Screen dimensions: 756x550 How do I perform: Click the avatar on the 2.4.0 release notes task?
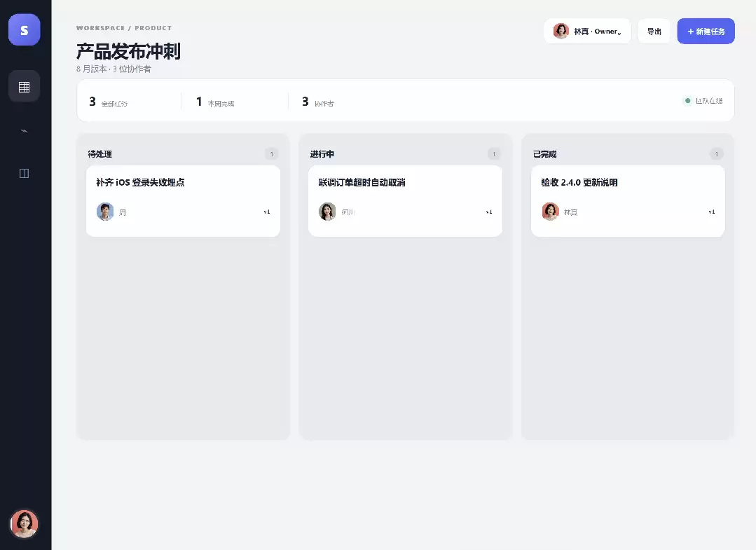coord(550,212)
